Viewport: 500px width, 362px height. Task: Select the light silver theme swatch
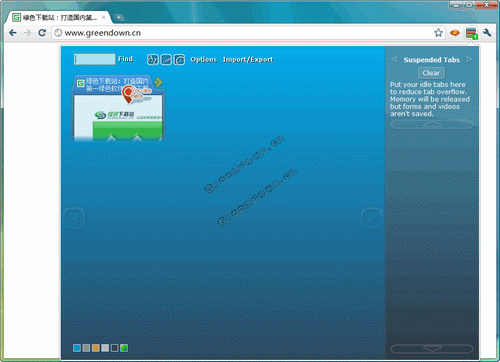105,348
